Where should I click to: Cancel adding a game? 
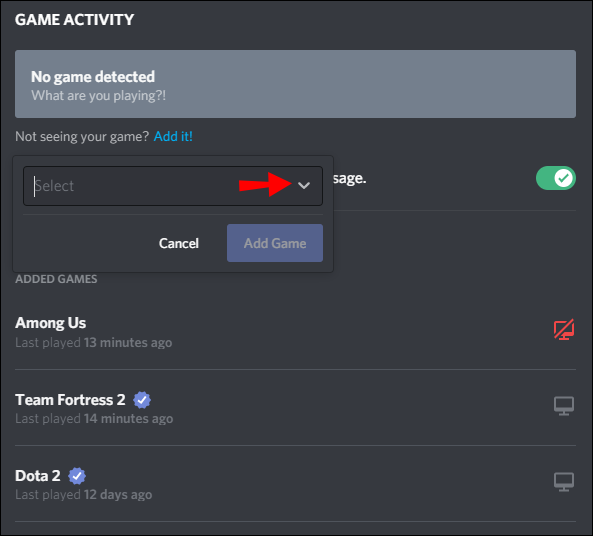179,243
